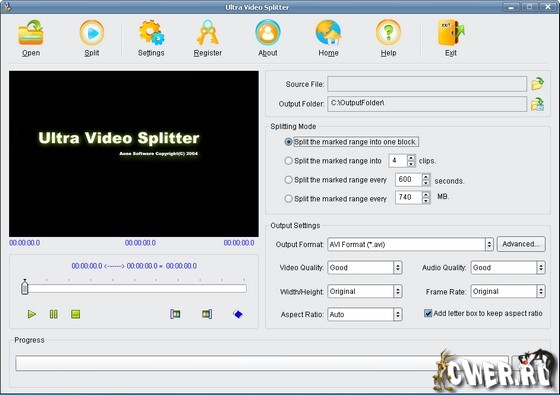Browse for source file with folder icon
This screenshot has height=395, width=560.
(538, 84)
